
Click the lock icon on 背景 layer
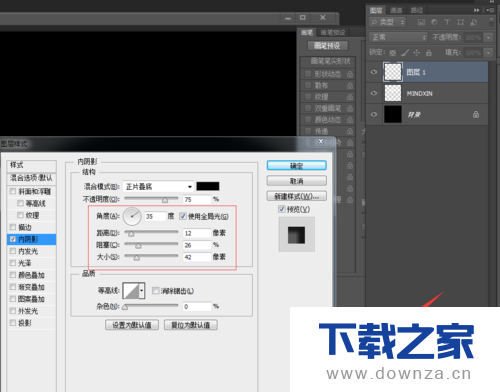click(476, 114)
